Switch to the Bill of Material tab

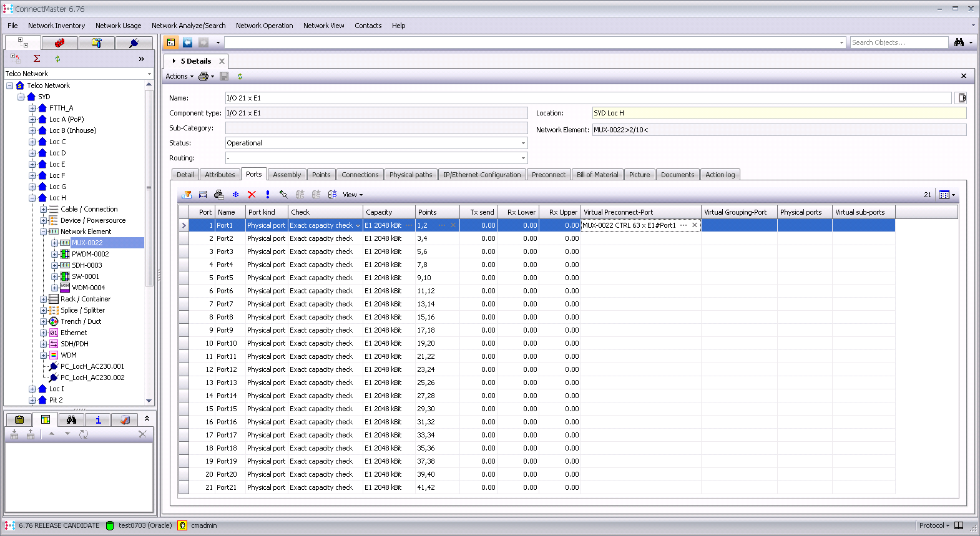tap(597, 175)
